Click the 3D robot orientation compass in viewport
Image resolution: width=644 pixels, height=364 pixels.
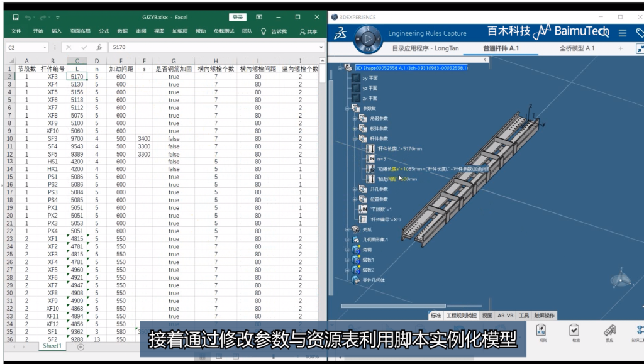pos(622,278)
